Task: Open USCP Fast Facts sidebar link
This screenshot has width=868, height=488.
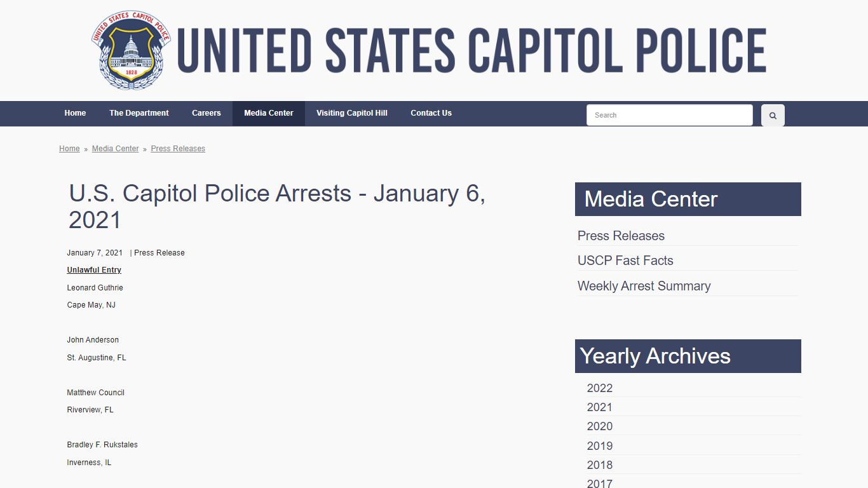Action: [625, 261]
